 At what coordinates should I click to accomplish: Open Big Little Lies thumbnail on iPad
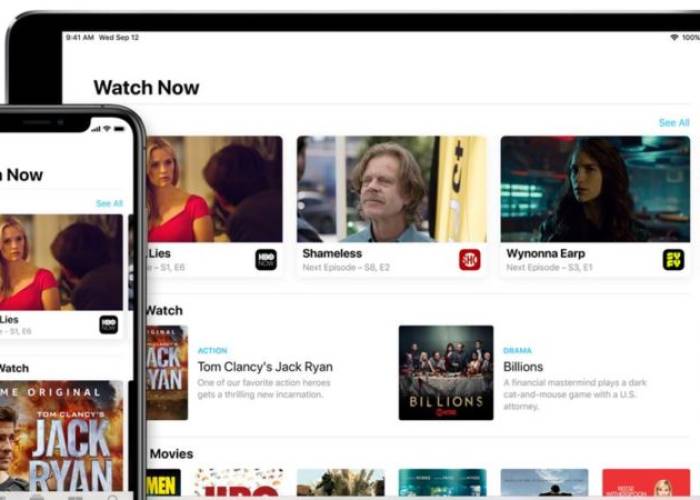pos(215,189)
